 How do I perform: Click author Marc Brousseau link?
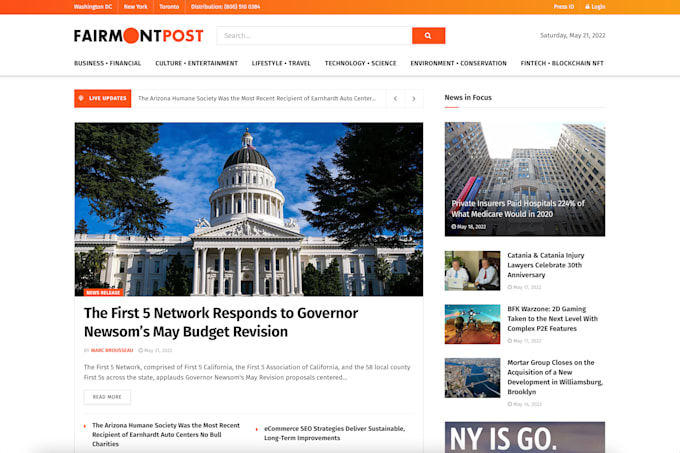pyautogui.click(x=112, y=350)
